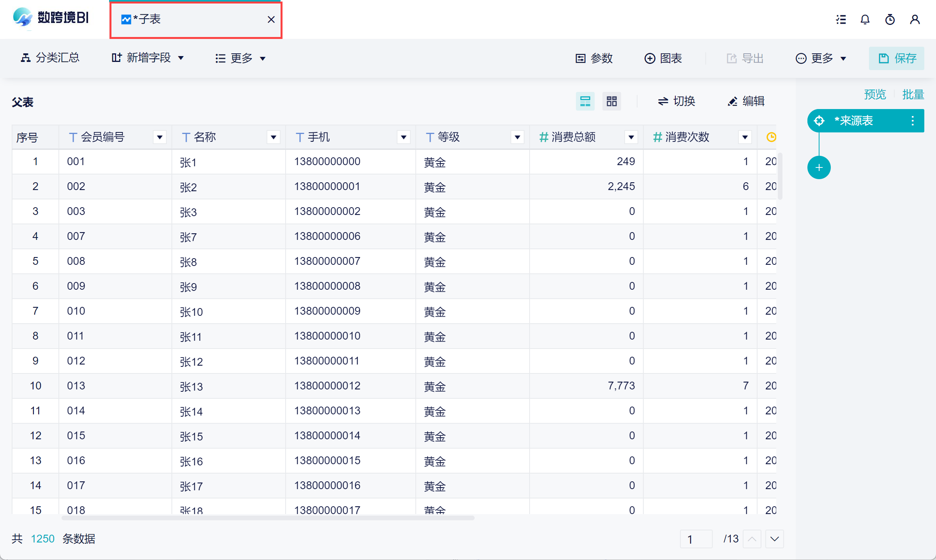
Task: Open the 来源表 node three-dot menu
Action: [912, 121]
